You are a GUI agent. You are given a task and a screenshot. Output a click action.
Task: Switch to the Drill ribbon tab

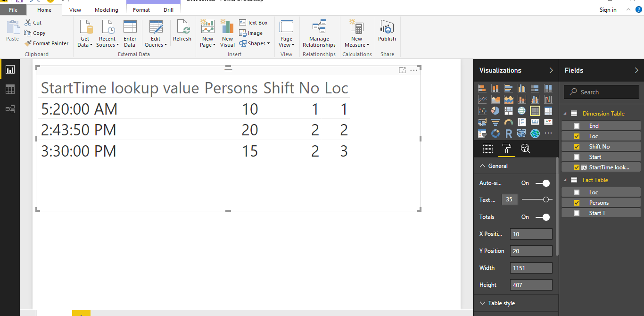pyautogui.click(x=168, y=10)
